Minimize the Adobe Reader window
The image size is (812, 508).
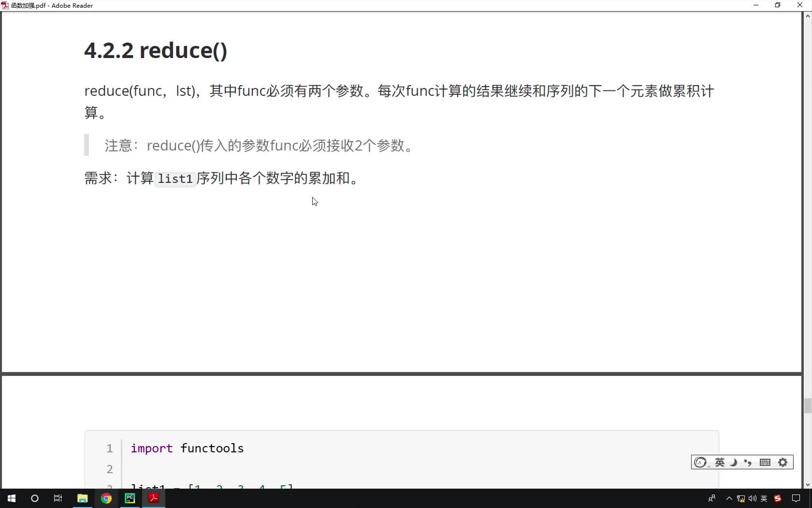[x=756, y=5]
